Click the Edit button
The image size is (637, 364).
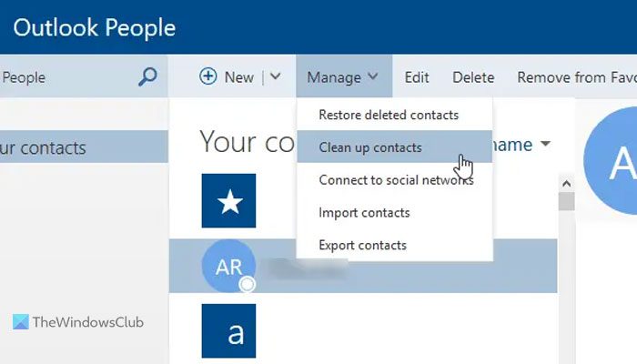417,77
